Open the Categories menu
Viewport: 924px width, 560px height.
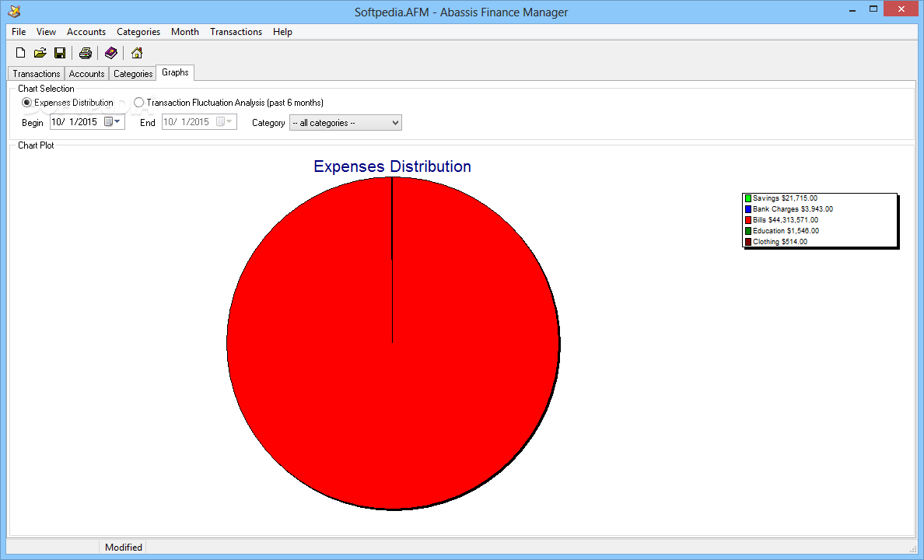(138, 32)
